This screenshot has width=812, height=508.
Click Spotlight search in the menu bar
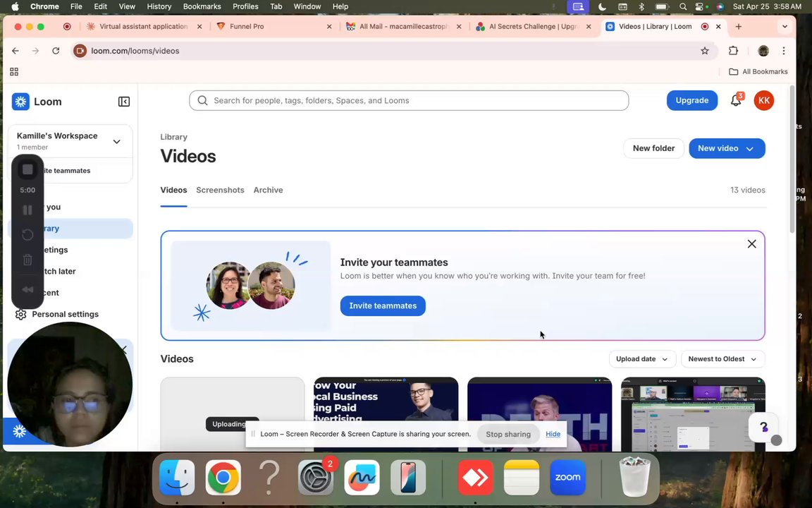683,7
